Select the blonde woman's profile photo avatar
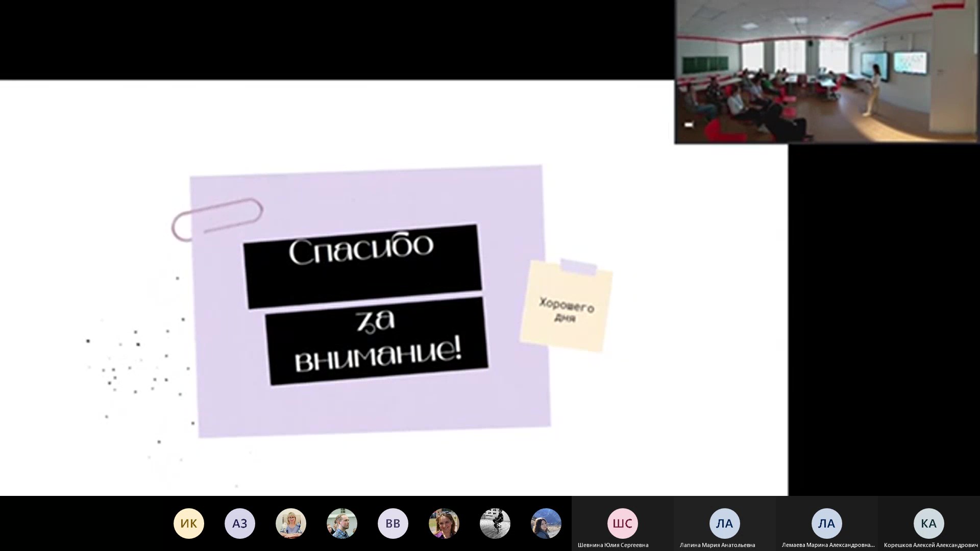980x551 pixels. pyautogui.click(x=290, y=523)
